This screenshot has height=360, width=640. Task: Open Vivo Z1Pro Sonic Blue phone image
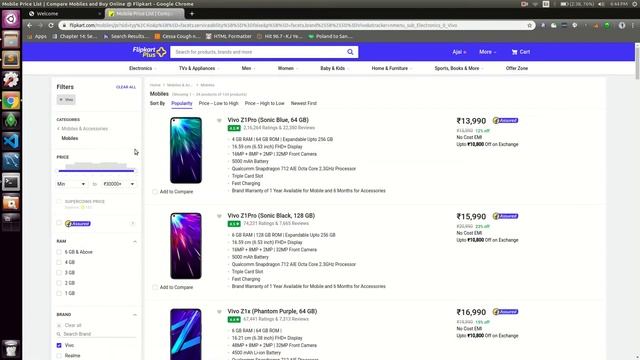coord(186,150)
